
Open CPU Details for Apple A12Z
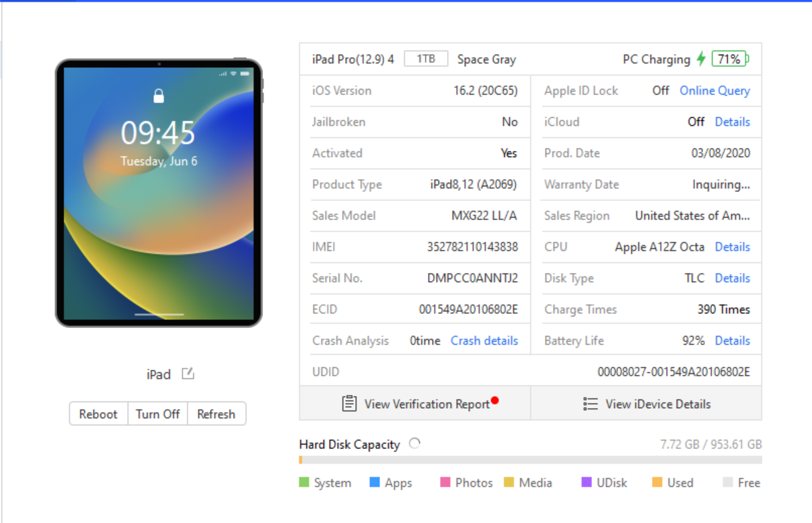pos(733,247)
